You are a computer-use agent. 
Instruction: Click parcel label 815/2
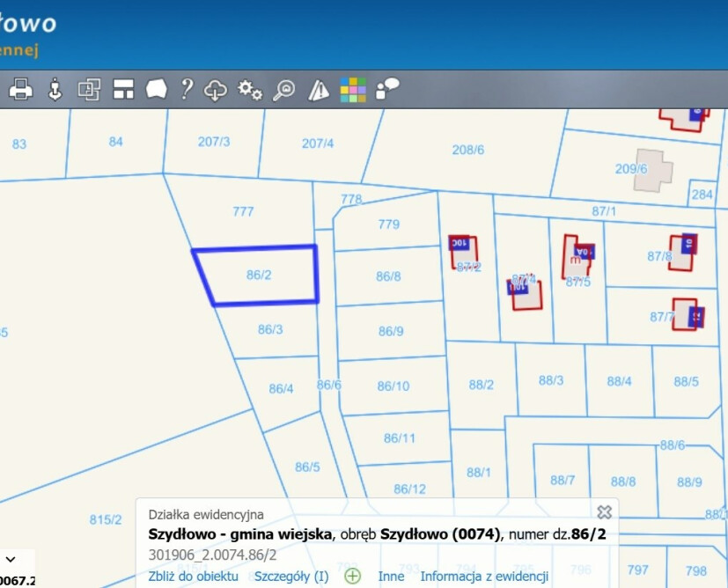click(106, 519)
